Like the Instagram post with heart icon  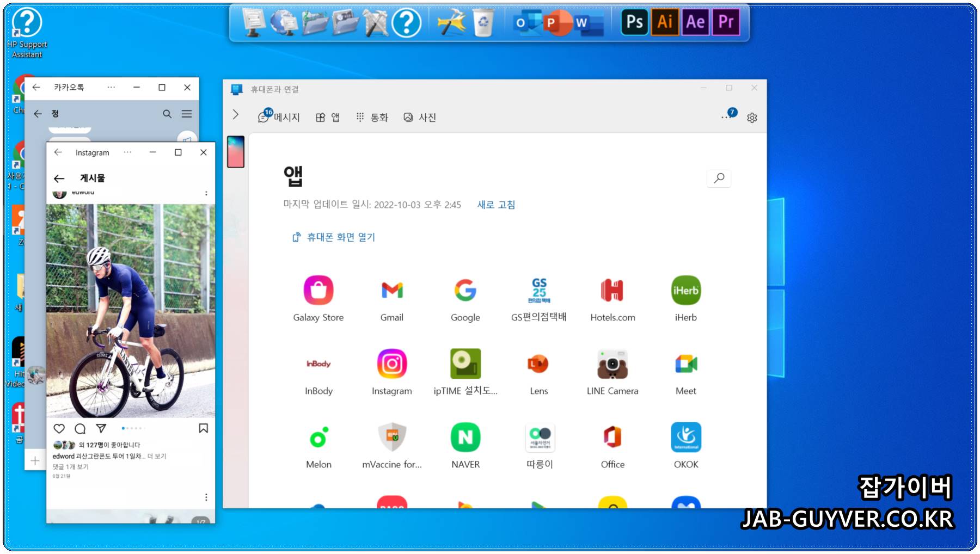click(59, 429)
